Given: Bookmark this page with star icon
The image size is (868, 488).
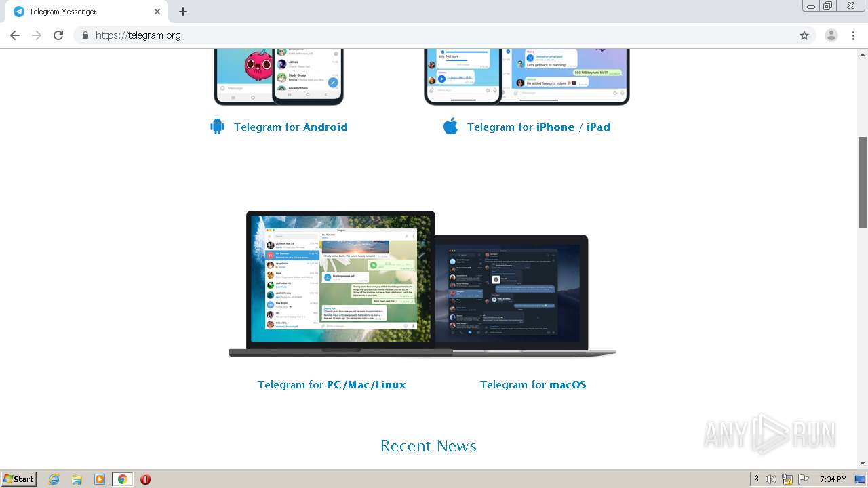Looking at the screenshot, I should pyautogui.click(x=804, y=35).
